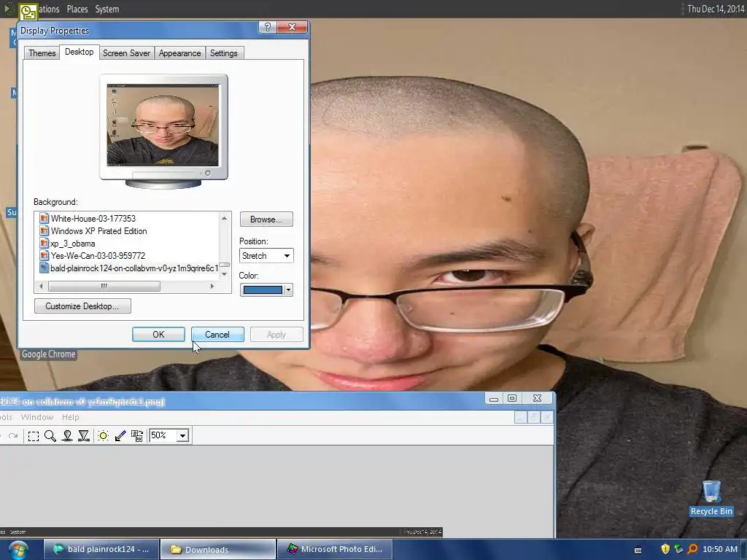This screenshot has height=560, width=747.
Task: Open the on-screen keyboard tray icon
Action: (x=638, y=550)
